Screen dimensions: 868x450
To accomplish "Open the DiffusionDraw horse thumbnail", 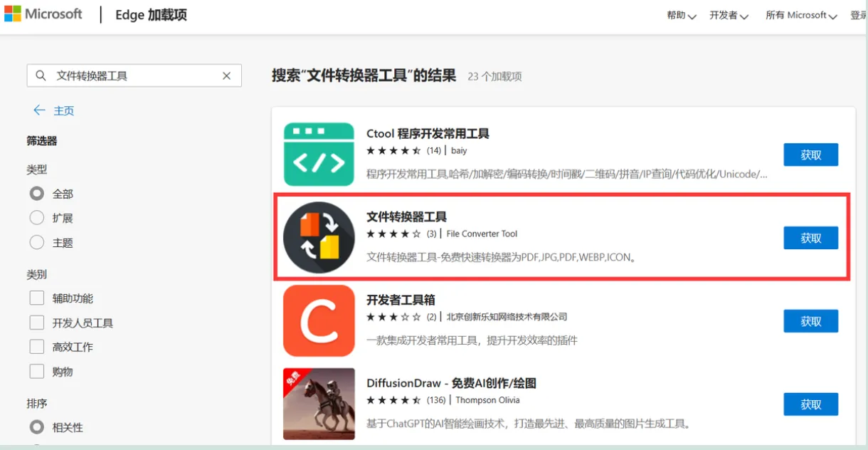I will 319,404.
